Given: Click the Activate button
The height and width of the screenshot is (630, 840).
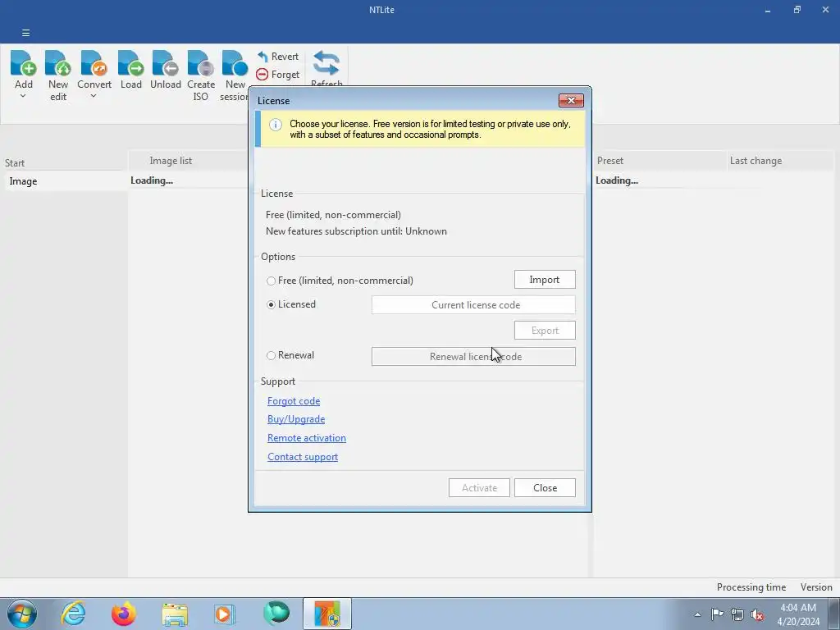Looking at the screenshot, I should point(479,487).
